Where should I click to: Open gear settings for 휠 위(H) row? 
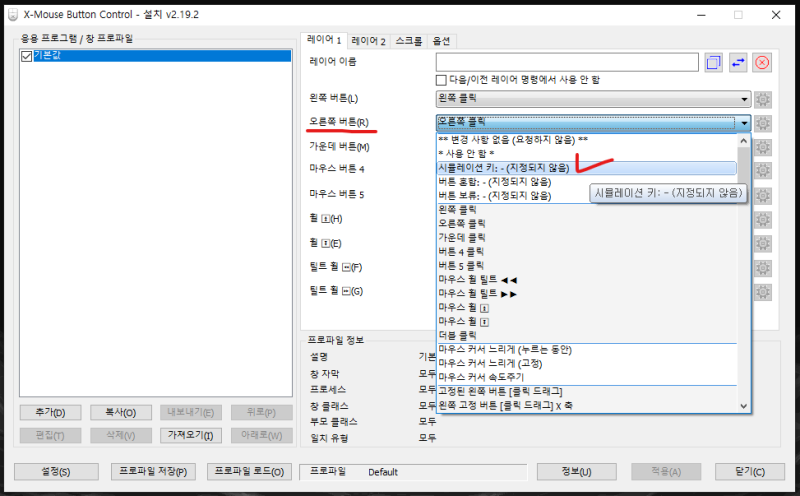763,219
